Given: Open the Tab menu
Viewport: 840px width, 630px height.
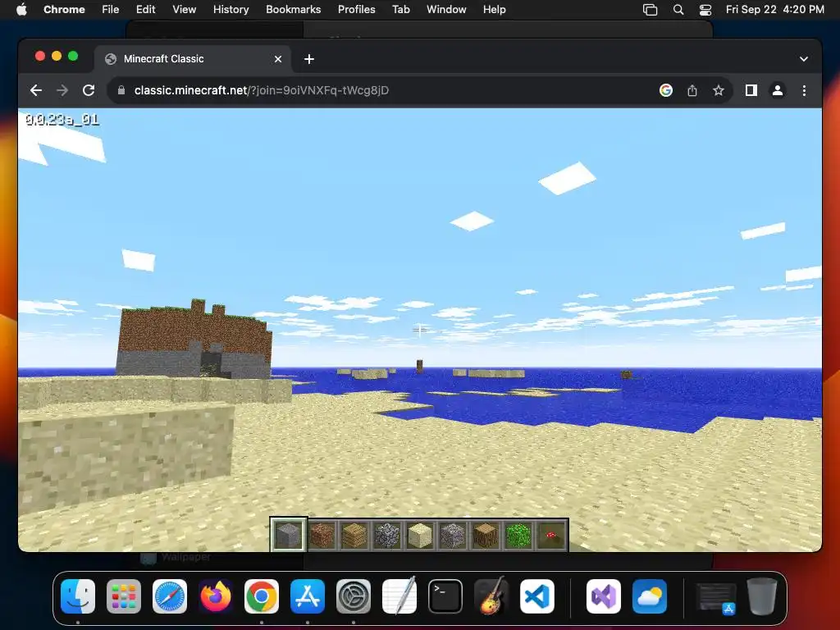Looking at the screenshot, I should point(400,10).
